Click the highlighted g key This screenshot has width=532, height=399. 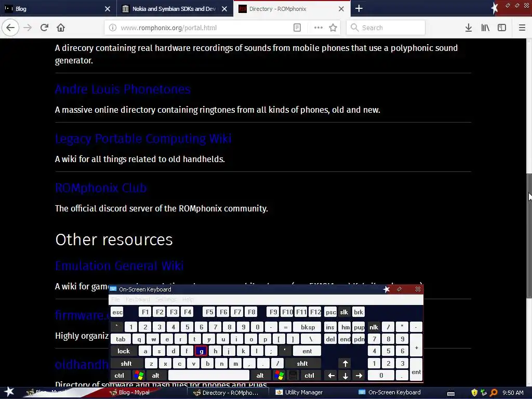tap(201, 351)
